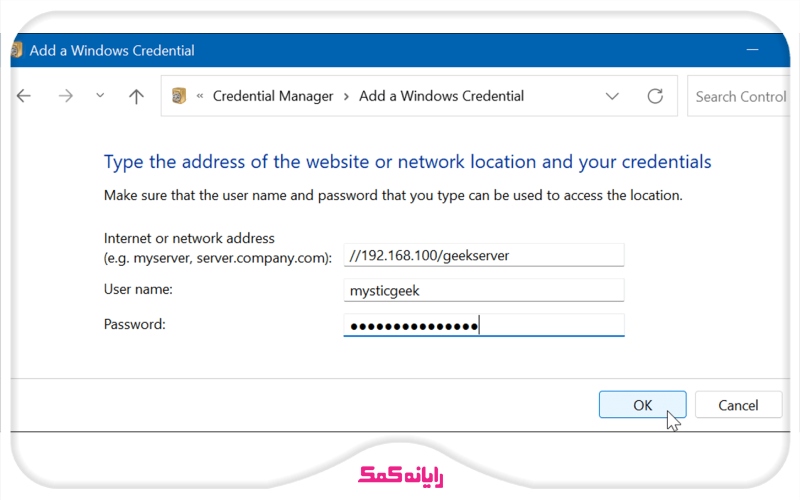
Task: Open the recent locations chevron
Action: click(100, 97)
